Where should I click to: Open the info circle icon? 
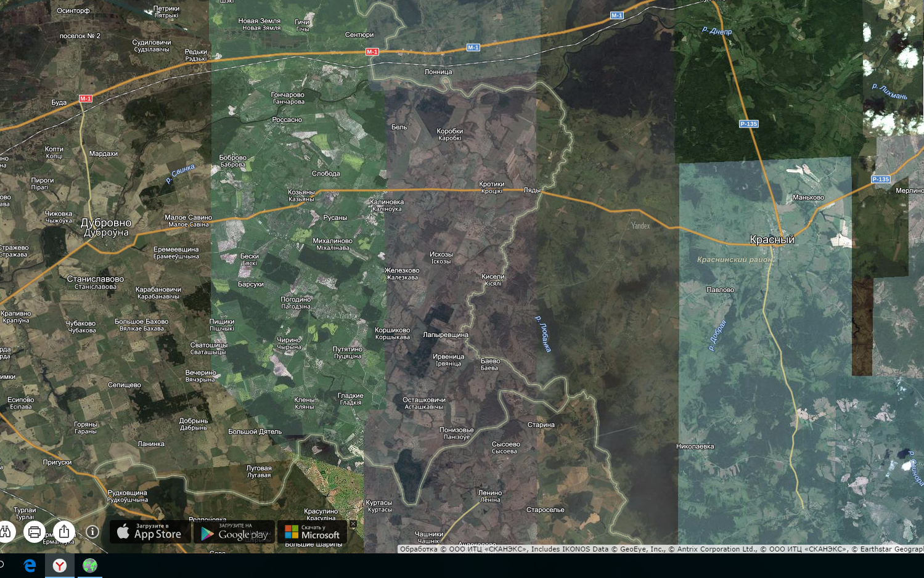92,531
